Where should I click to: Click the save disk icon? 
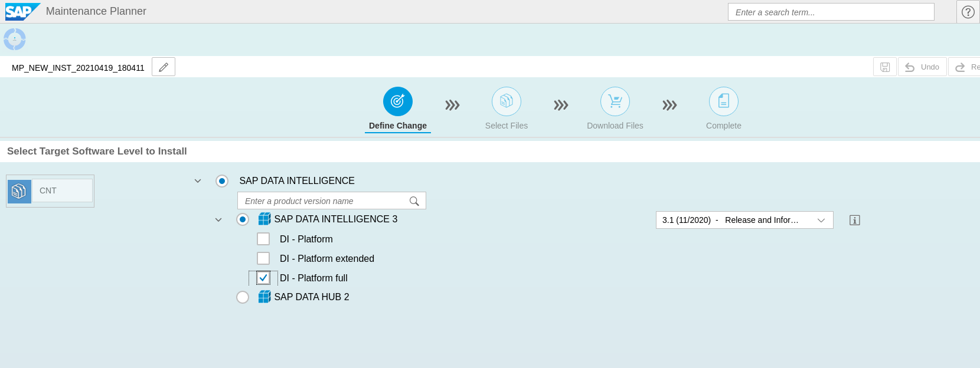click(885, 67)
